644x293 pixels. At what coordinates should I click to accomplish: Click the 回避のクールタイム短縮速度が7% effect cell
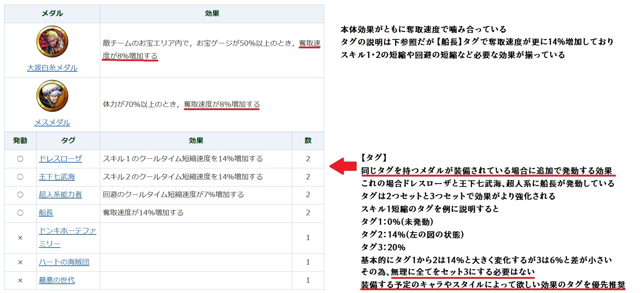click(196, 195)
